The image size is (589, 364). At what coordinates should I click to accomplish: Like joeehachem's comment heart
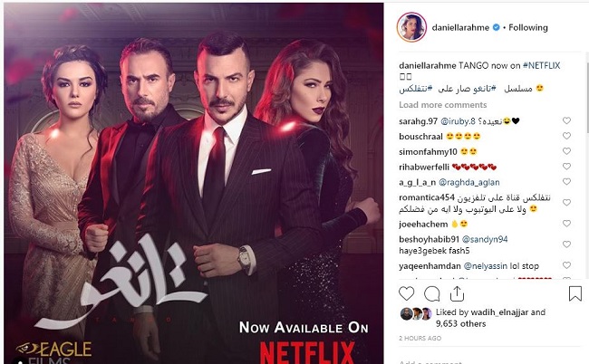click(x=566, y=224)
